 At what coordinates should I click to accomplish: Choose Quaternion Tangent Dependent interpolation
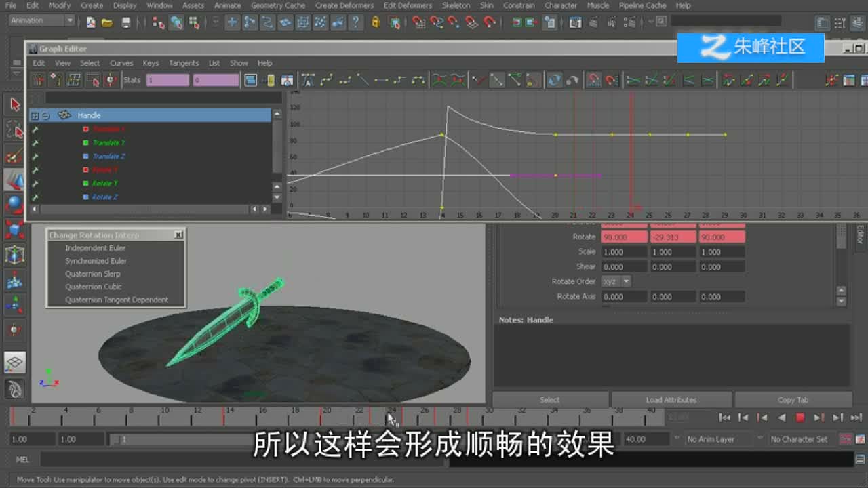coord(117,300)
